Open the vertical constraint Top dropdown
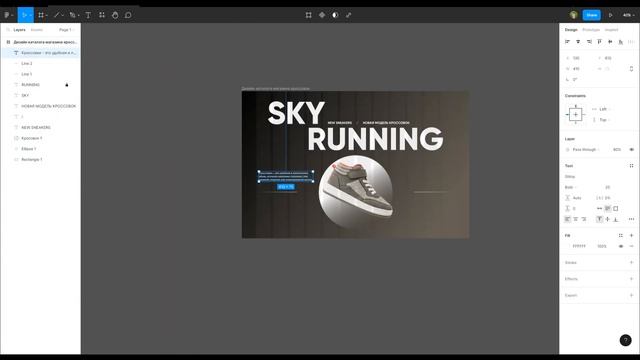This screenshot has width=640, height=360. (605, 120)
